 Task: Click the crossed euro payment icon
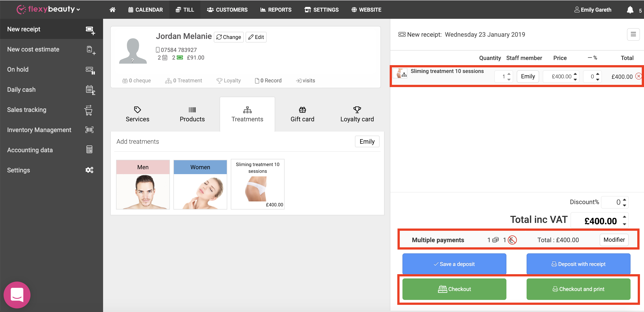[512, 240]
